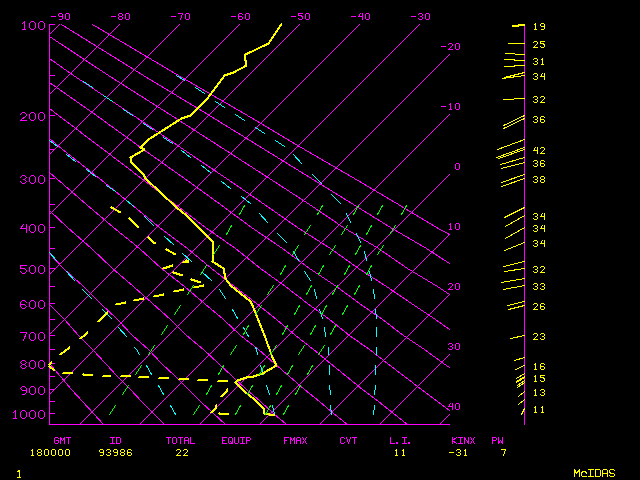Click the 500 pressure level label
Screen dimensions: 640x480
33,270
